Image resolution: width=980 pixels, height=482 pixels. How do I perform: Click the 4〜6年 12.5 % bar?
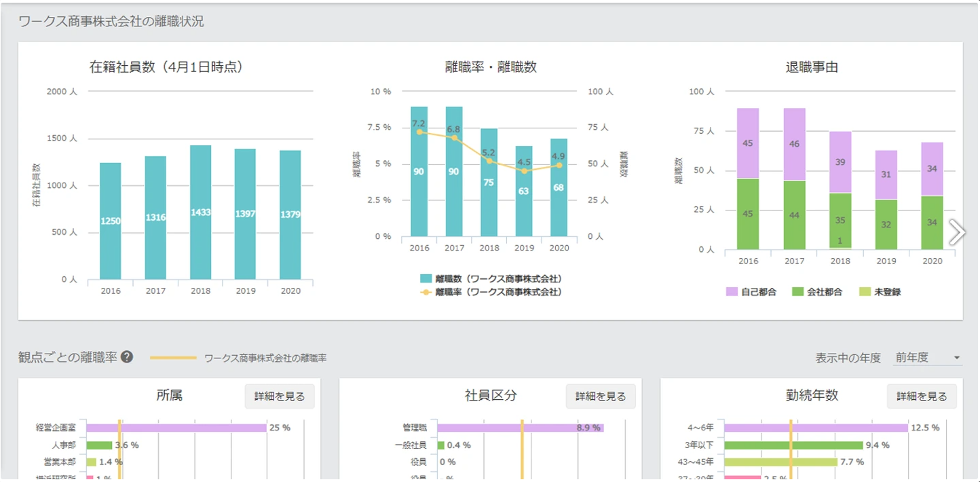click(816, 428)
